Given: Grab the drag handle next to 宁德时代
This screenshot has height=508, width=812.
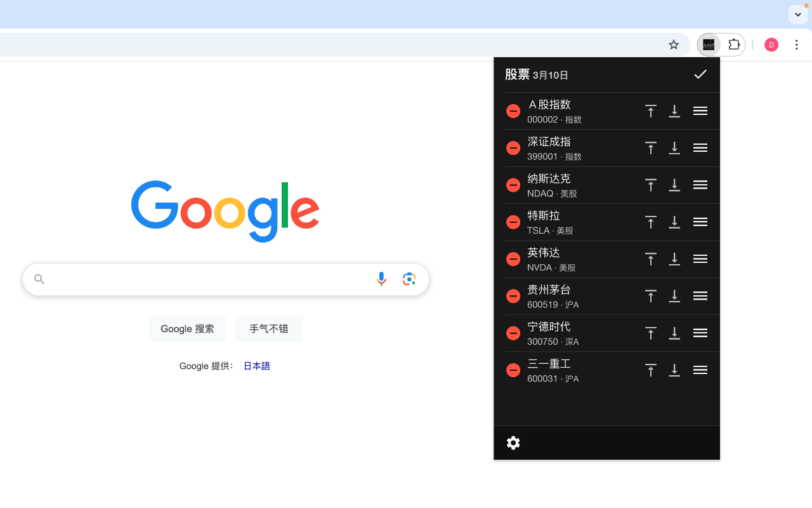Looking at the screenshot, I should 700,333.
